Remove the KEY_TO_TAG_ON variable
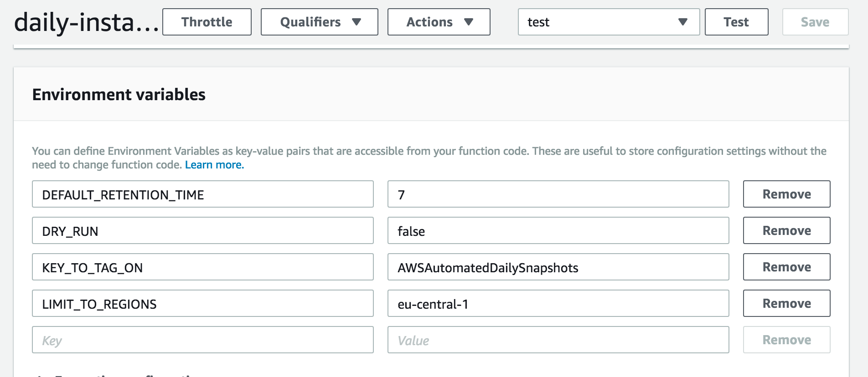 (786, 267)
